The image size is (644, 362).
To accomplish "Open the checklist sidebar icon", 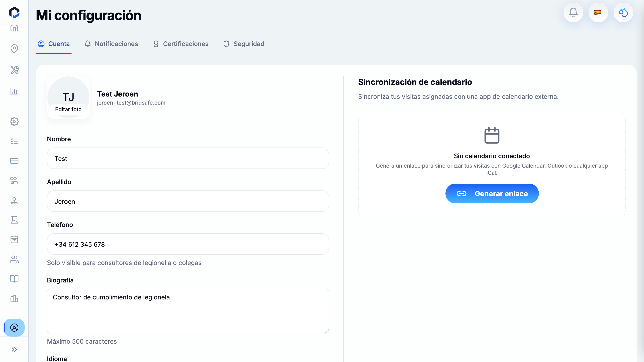I will pos(14,141).
